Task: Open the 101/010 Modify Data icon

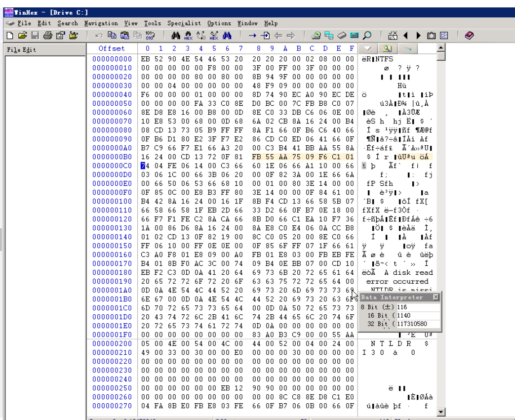Action: pyautogui.click(x=150, y=36)
